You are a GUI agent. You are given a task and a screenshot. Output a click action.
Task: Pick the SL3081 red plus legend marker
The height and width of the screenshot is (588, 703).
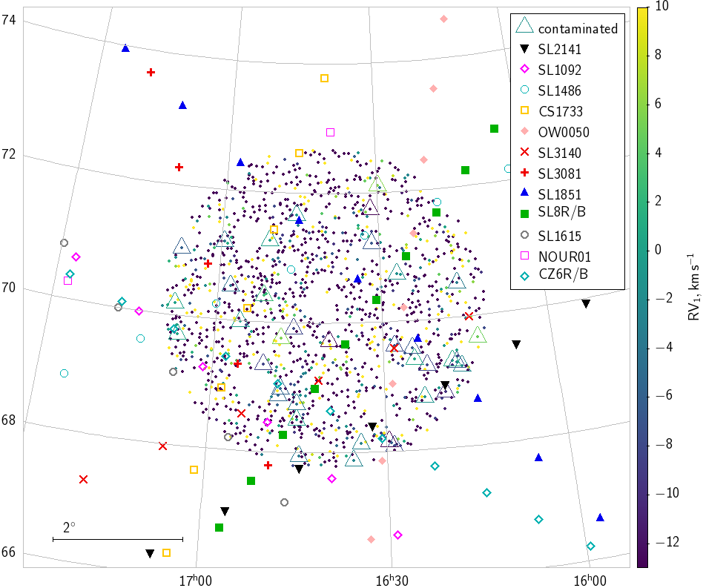(x=524, y=173)
